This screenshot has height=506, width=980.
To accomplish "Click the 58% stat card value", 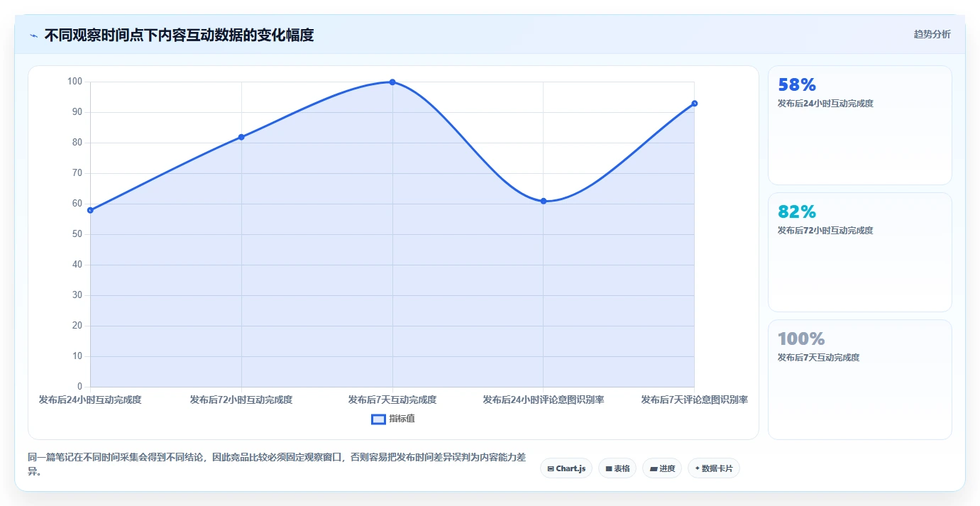I will pyautogui.click(x=797, y=85).
